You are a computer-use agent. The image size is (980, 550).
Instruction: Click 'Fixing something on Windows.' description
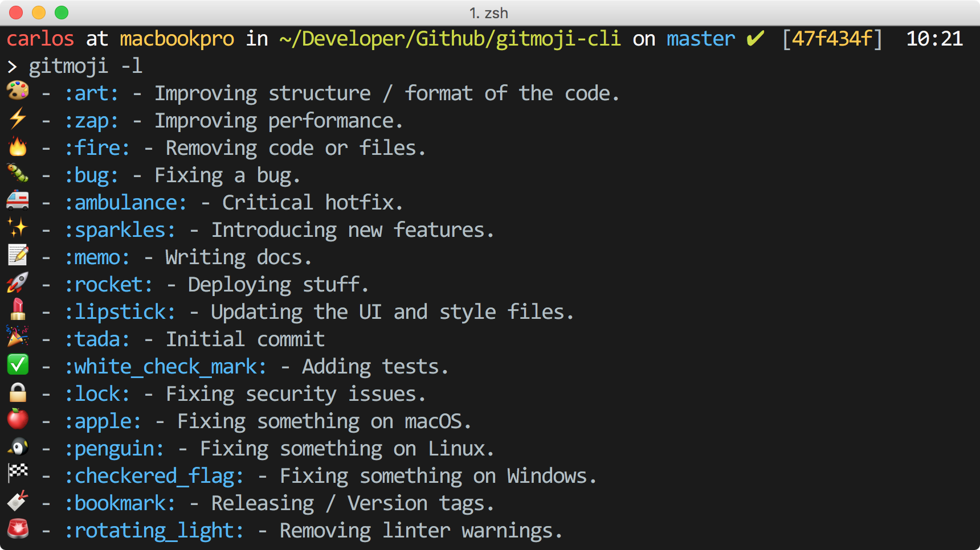pyautogui.click(x=438, y=476)
